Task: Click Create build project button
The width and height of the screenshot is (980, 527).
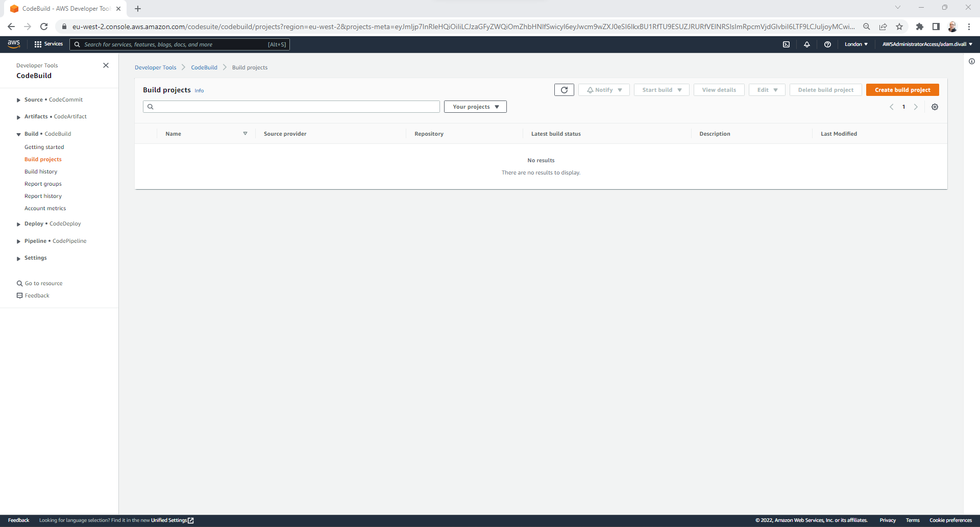Action: (902, 90)
